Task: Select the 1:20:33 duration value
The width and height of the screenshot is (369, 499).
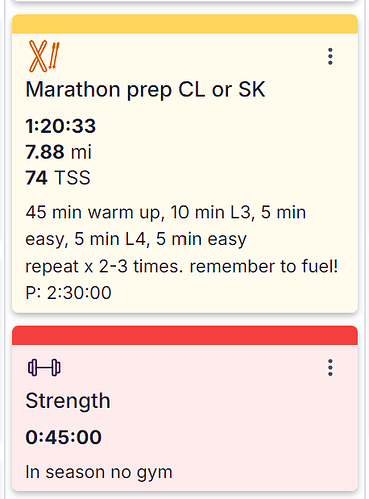Action: point(61,126)
